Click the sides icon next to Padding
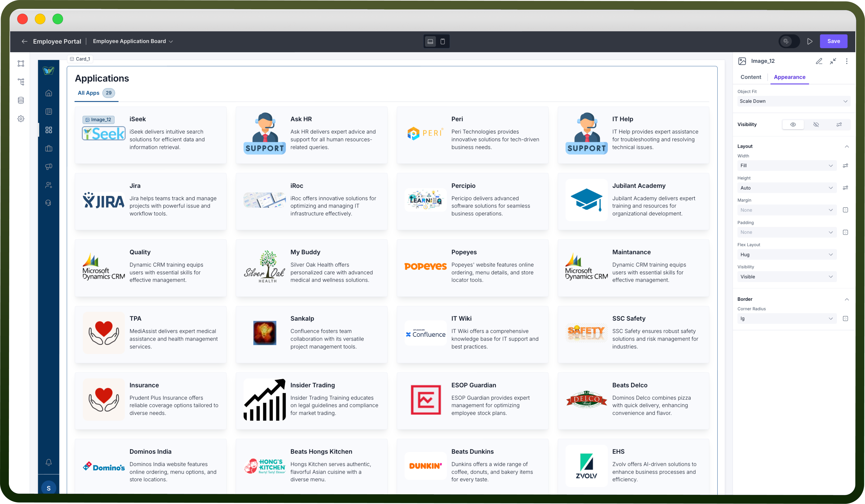Image resolution: width=865 pixels, height=504 pixels. 845,232
